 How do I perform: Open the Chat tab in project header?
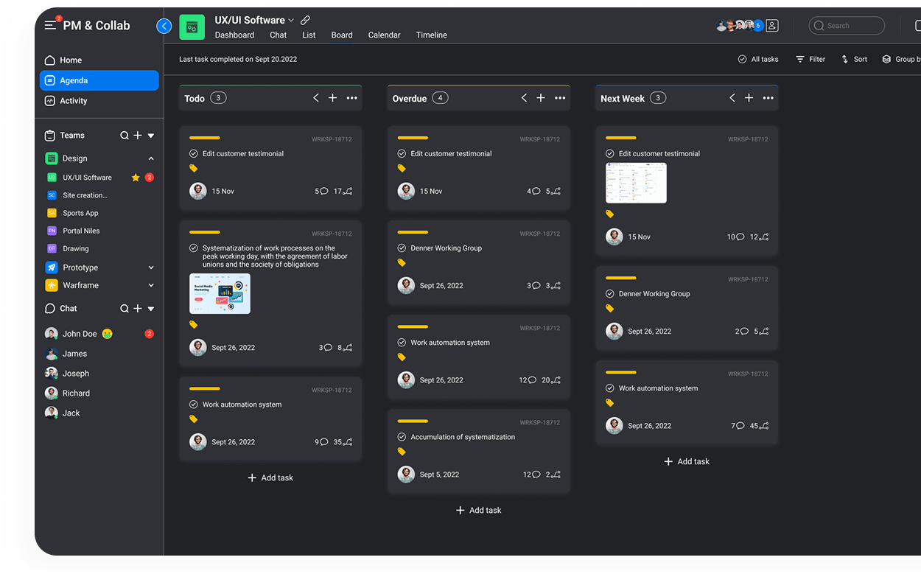[x=279, y=35]
